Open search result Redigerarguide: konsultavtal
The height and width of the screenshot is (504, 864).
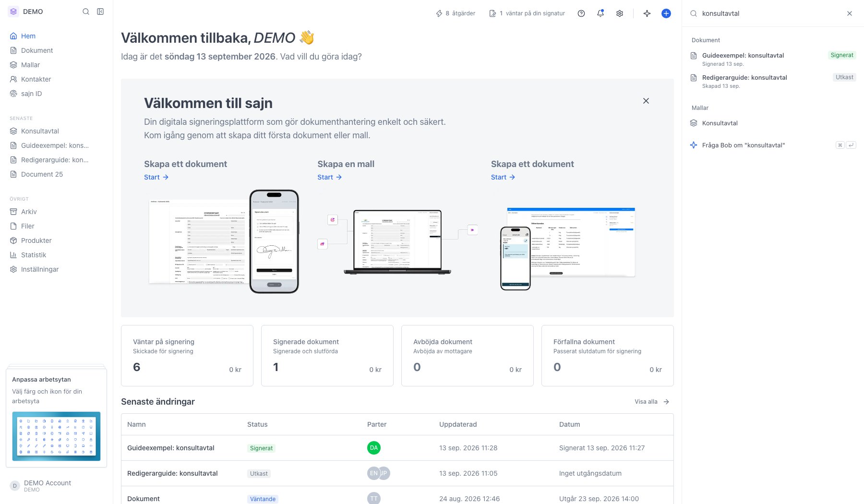pos(773,81)
